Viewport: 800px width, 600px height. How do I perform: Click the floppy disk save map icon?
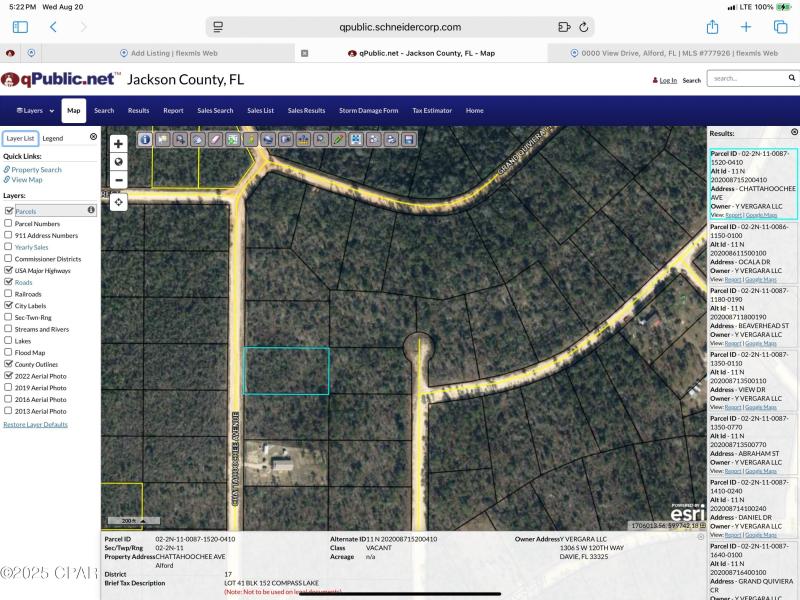409,139
